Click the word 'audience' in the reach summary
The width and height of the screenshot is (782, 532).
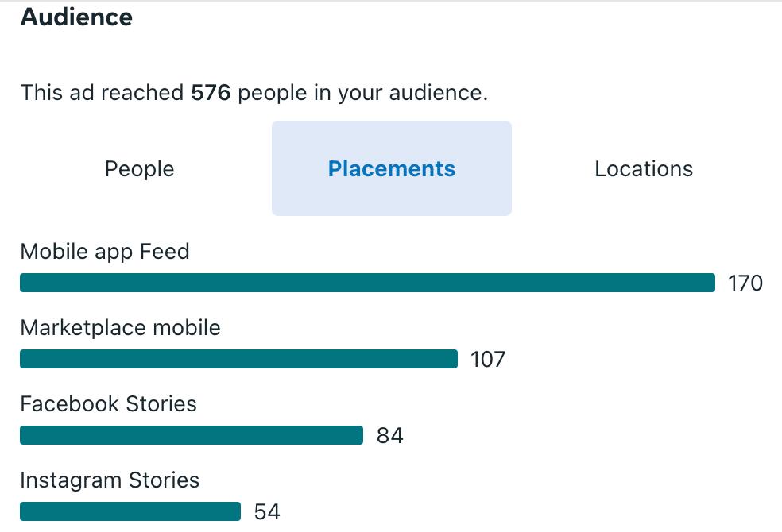pyautogui.click(x=438, y=93)
